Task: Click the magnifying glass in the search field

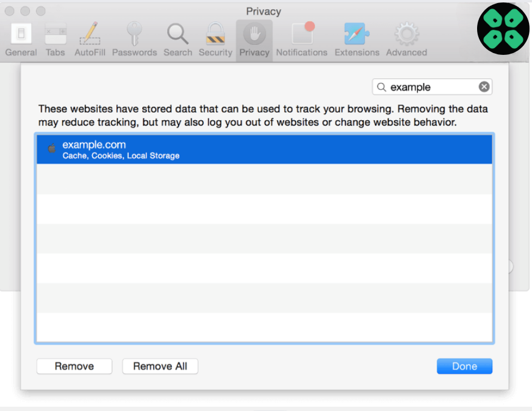Action: [381, 87]
